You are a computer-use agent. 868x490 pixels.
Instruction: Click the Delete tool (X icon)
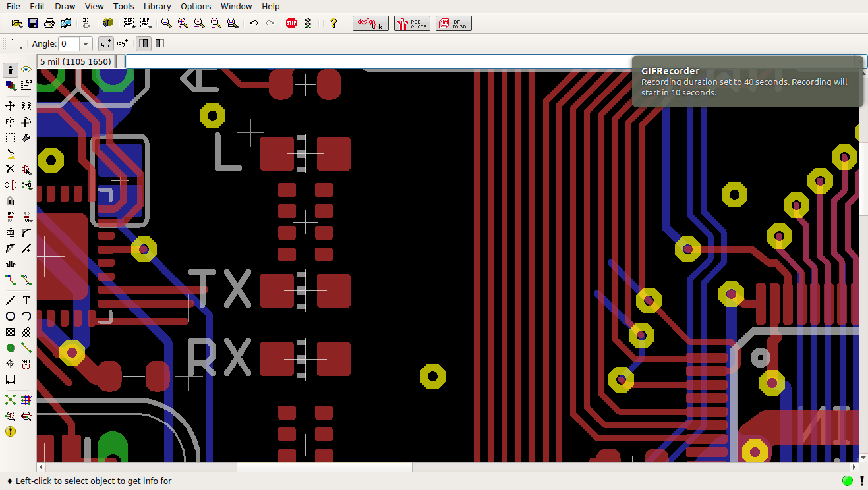pyautogui.click(x=11, y=169)
